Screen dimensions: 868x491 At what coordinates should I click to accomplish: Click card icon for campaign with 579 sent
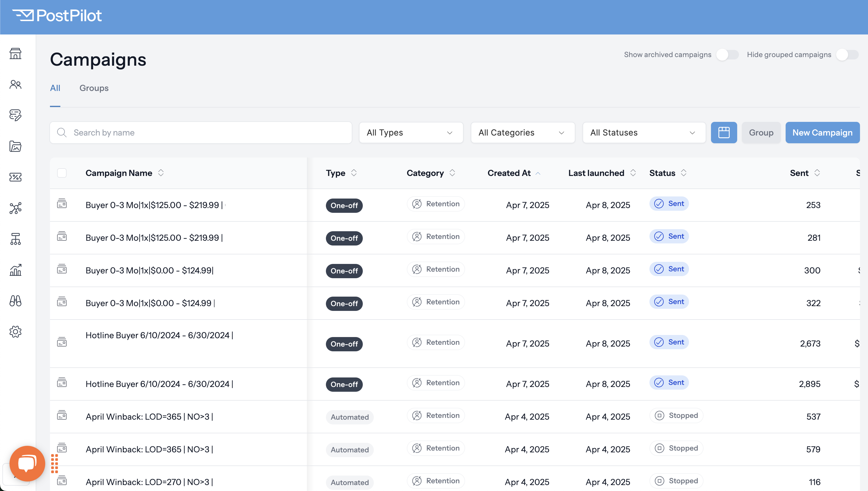click(x=62, y=448)
